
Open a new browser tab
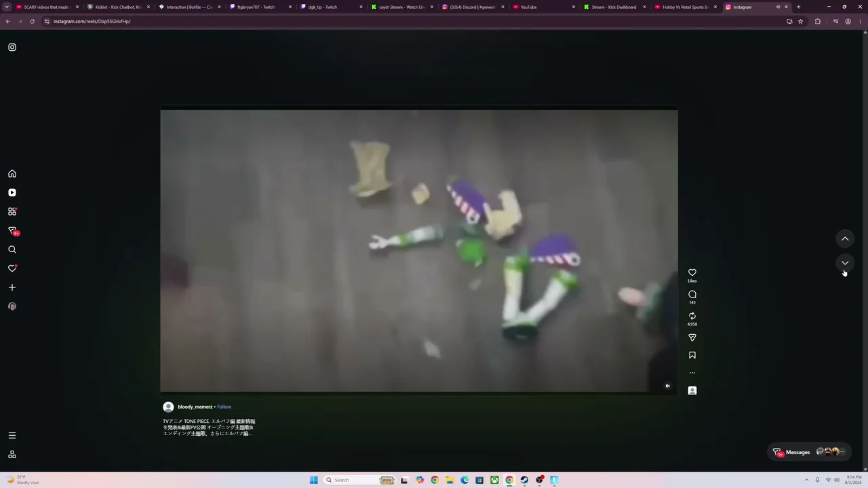798,7
